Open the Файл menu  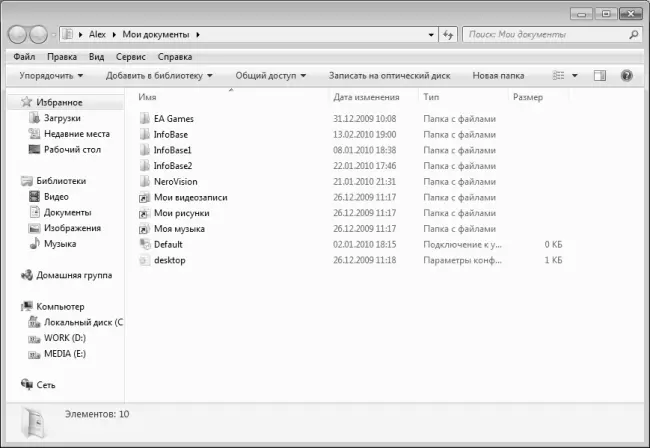24,57
